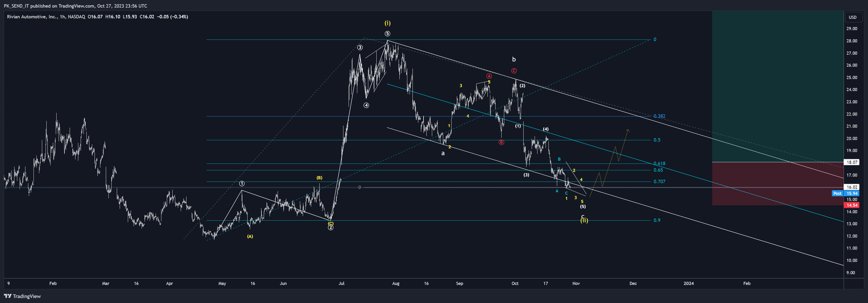Select the 18.07 entry price tag
Image resolution: width=868 pixels, height=303 pixels.
point(852,162)
